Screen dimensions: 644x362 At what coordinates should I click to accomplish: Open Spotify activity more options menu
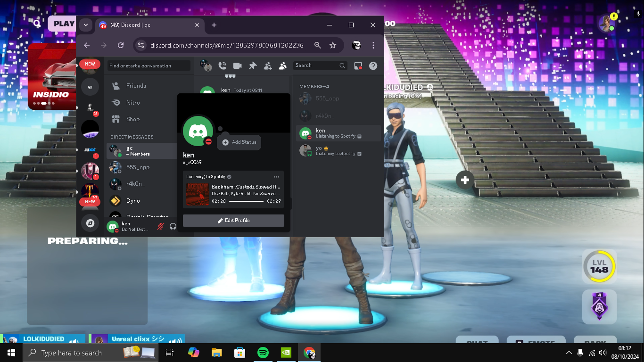point(276,177)
